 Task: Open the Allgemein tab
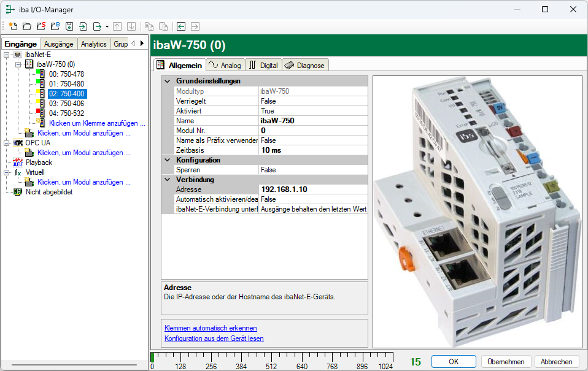click(x=180, y=65)
